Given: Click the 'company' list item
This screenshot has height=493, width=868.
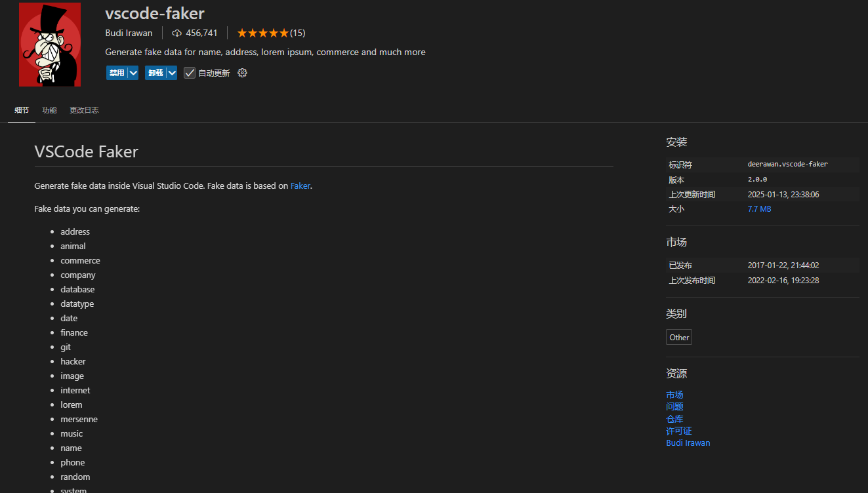Looking at the screenshot, I should [x=77, y=275].
